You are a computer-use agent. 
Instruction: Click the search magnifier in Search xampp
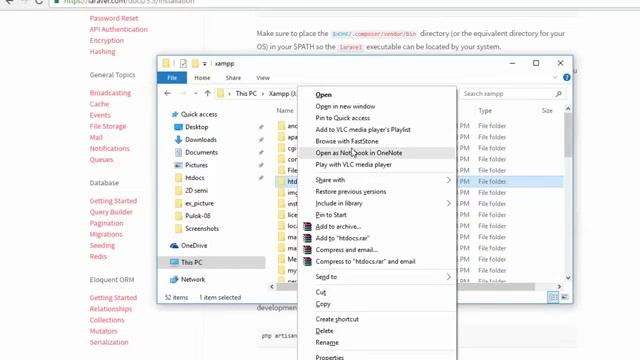click(558, 94)
